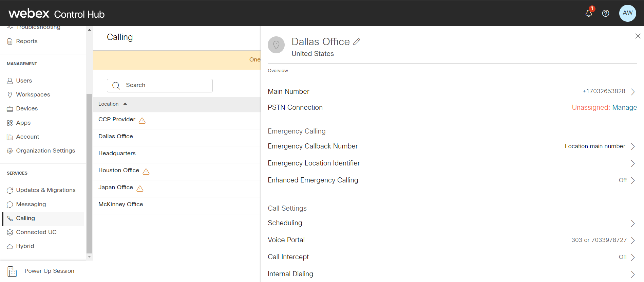
Task: Click the Apps grid icon in the sidebar
Action: [x=10, y=123]
